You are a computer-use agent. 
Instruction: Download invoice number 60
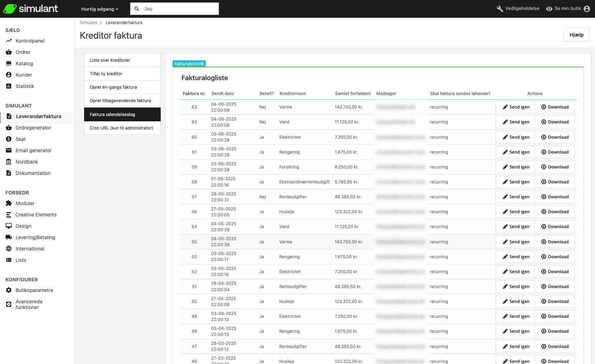tap(555, 137)
